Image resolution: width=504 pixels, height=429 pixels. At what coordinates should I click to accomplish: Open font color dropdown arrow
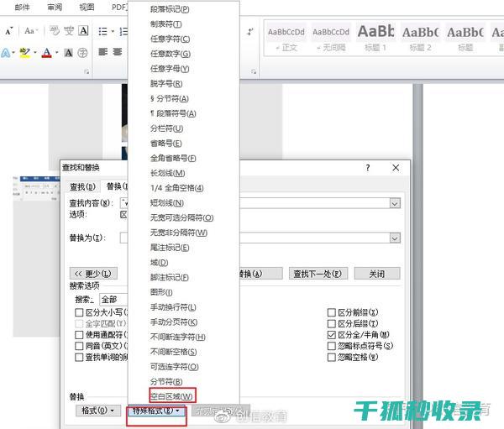pos(56,52)
